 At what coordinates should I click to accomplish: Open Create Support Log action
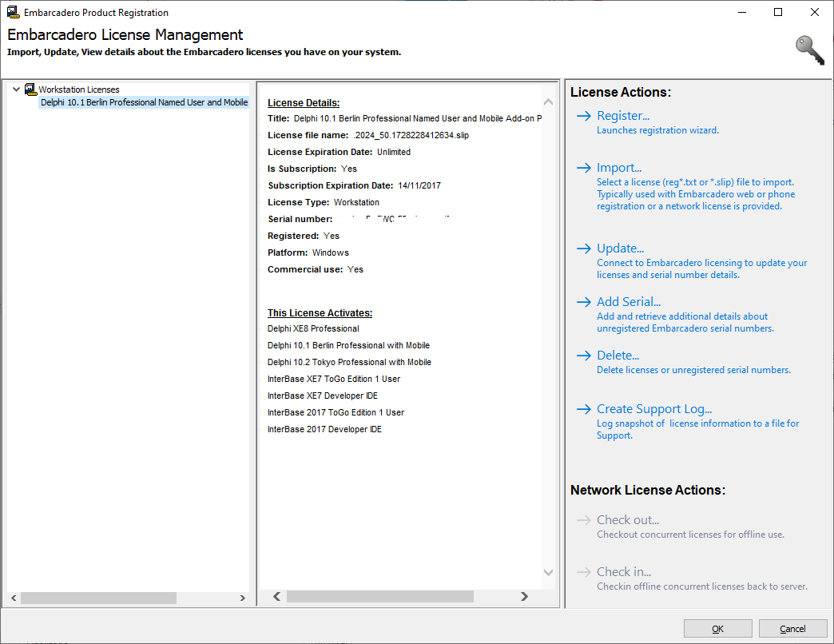[x=654, y=409]
